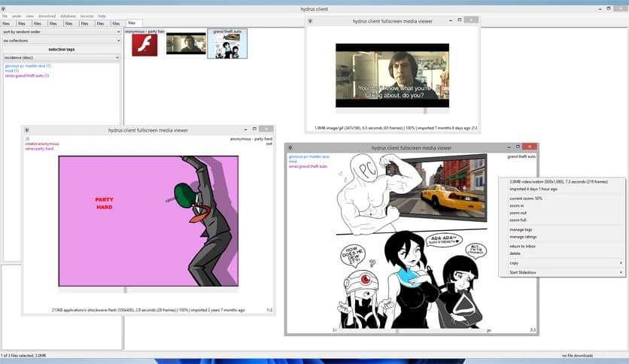This screenshot has height=364, width=629.
Task: Click the mod tag in GTA viewer
Action: [293, 162]
